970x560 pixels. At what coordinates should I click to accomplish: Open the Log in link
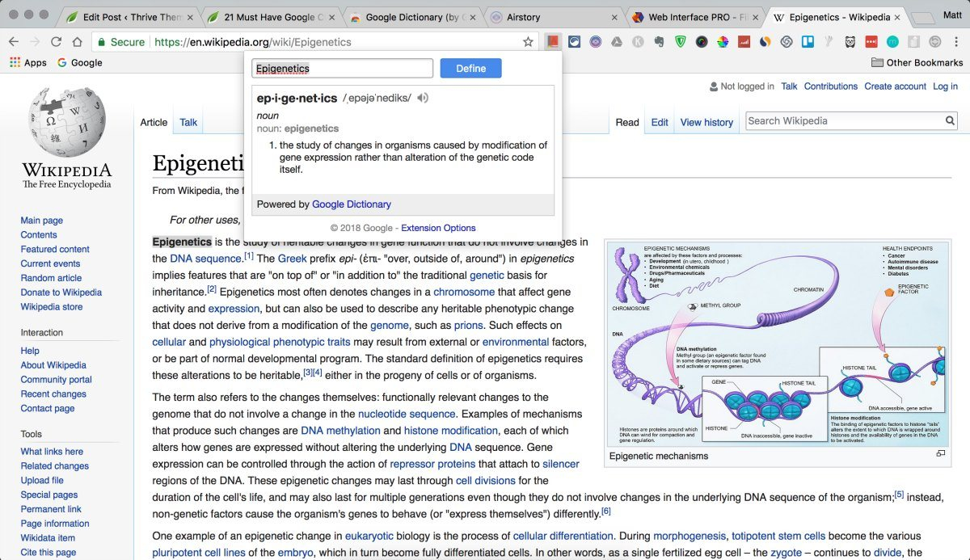pyautogui.click(x=945, y=86)
